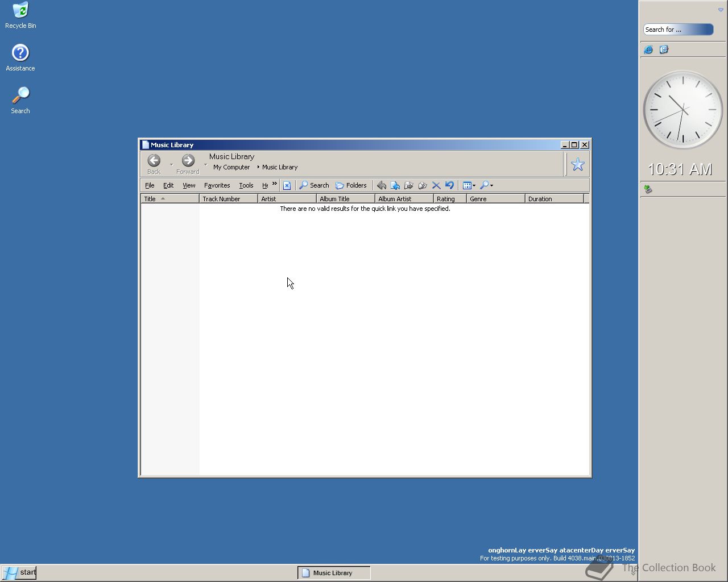728x582 pixels.
Task: Open the Search desktop icon
Action: click(20, 100)
